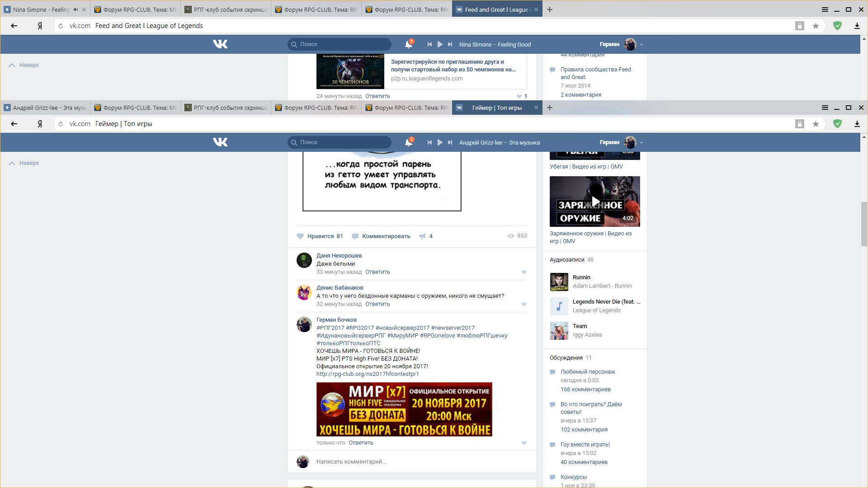
Task: Click VK logo in the Feed and Great window header
Action: [220, 44]
